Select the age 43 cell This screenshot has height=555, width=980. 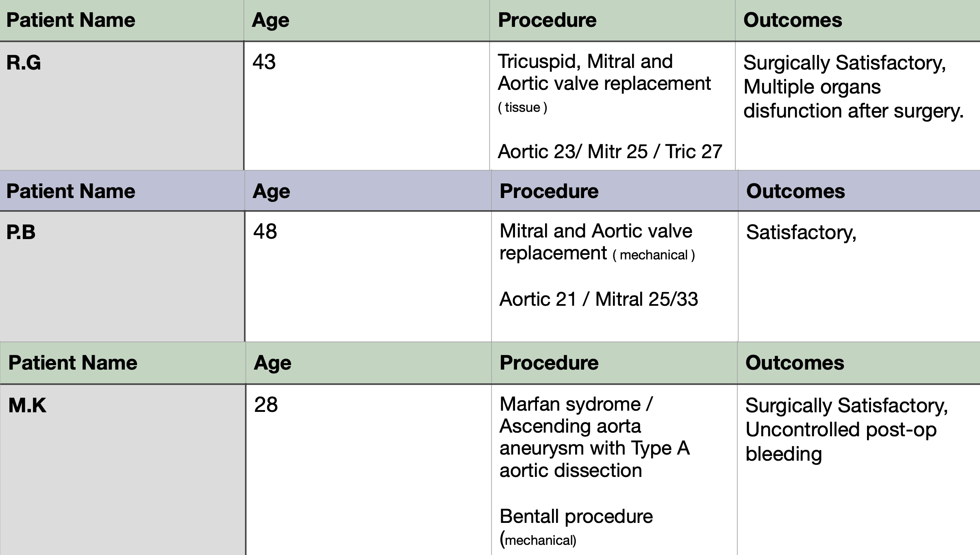264,62
